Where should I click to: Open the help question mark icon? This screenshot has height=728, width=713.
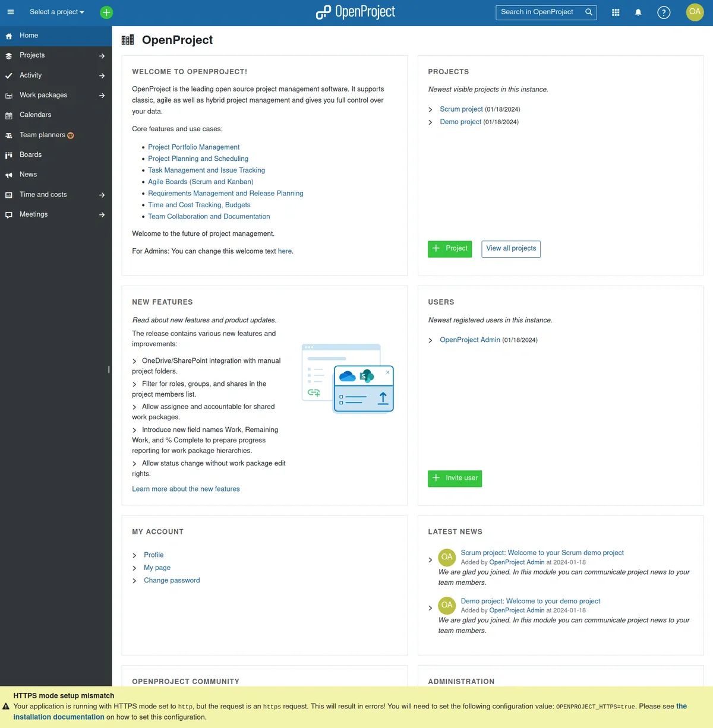(x=664, y=12)
